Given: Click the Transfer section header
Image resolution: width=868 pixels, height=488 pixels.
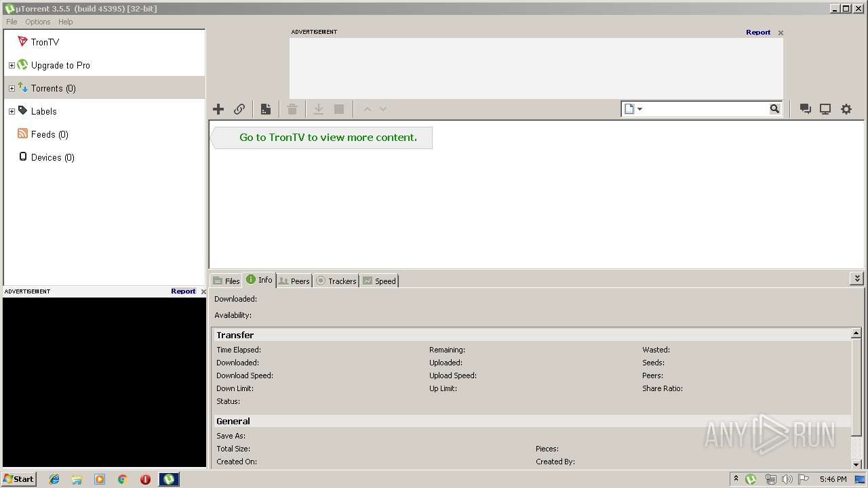Looking at the screenshot, I should 532,335.
